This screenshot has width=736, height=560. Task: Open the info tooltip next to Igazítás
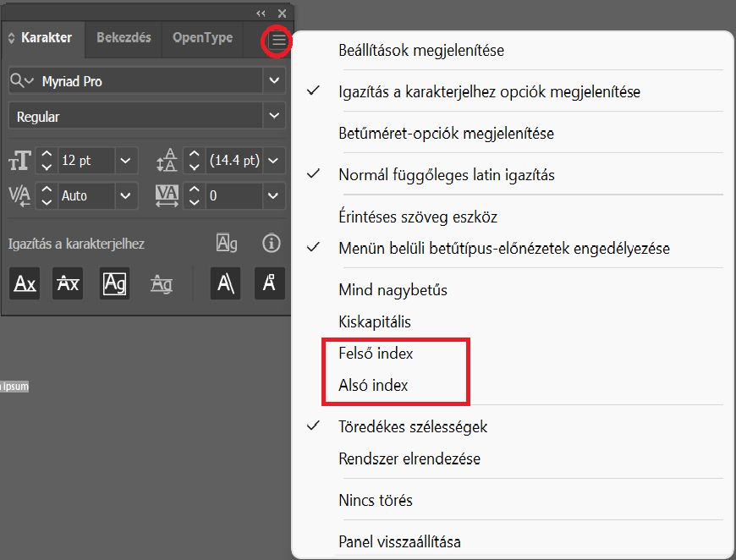[271, 244]
